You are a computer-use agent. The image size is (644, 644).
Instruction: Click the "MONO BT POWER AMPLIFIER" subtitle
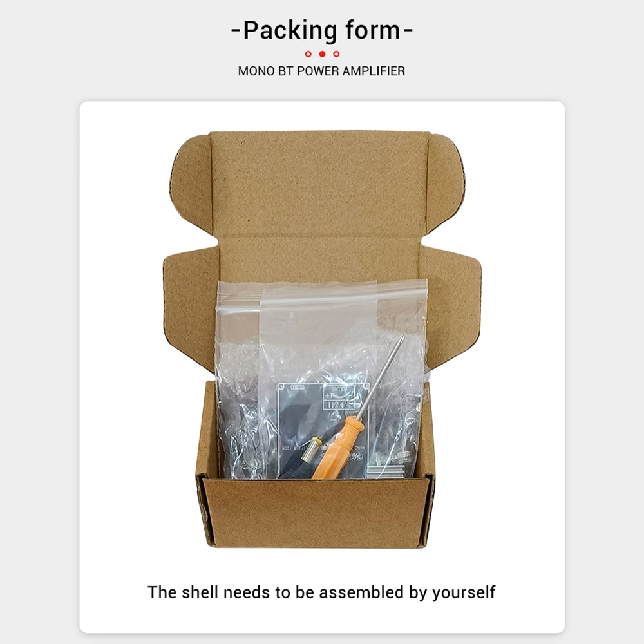coord(321,71)
